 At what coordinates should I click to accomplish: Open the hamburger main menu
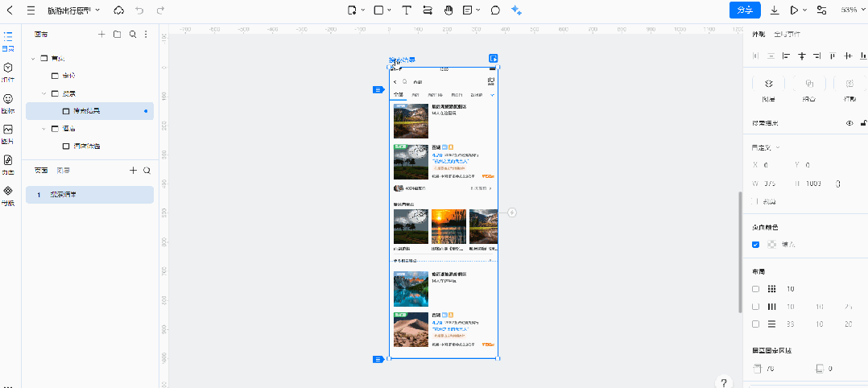pos(31,10)
